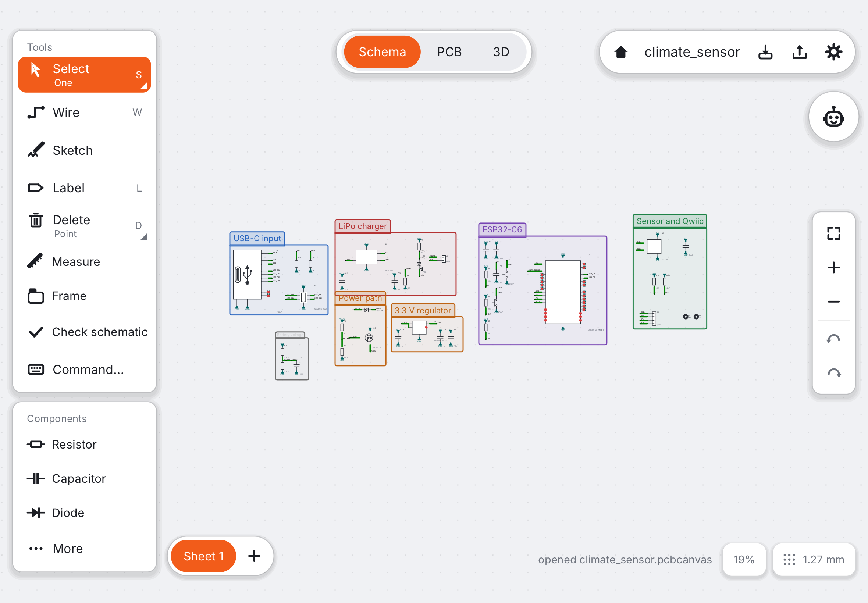Zoom out with minus button
The height and width of the screenshot is (603, 868).
pyautogui.click(x=833, y=301)
